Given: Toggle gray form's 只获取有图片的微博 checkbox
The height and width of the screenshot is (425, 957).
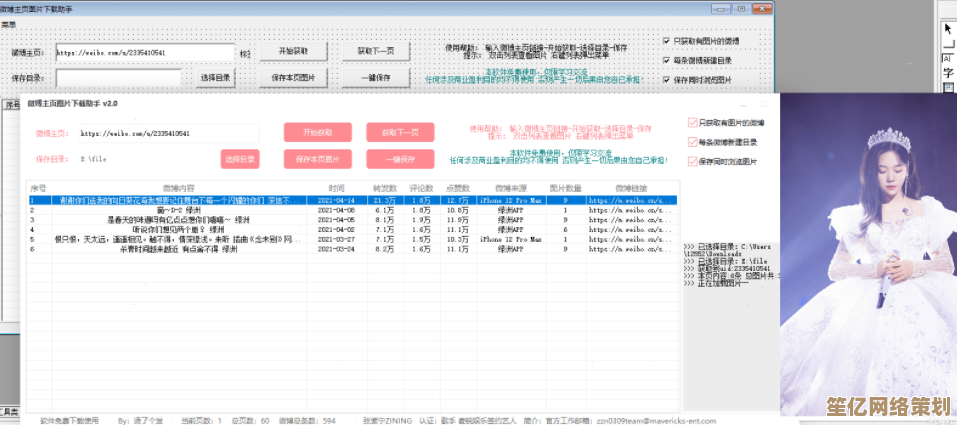Looking at the screenshot, I should point(667,42).
